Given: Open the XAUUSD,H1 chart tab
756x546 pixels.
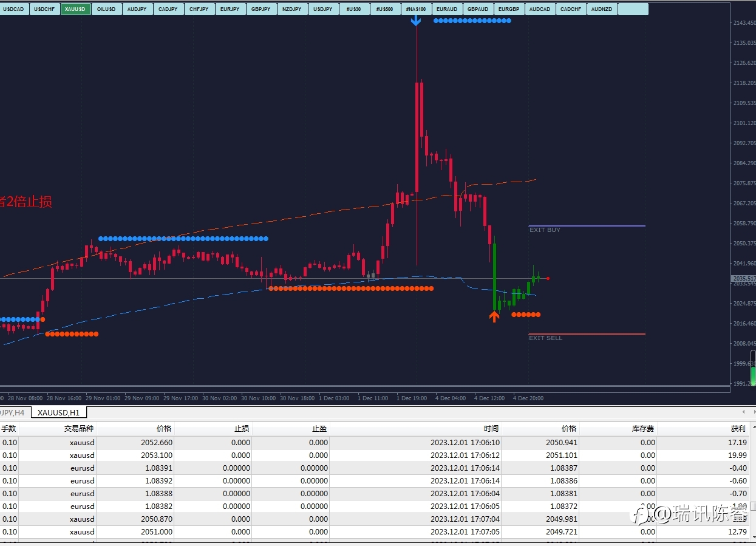Looking at the screenshot, I should [58, 412].
